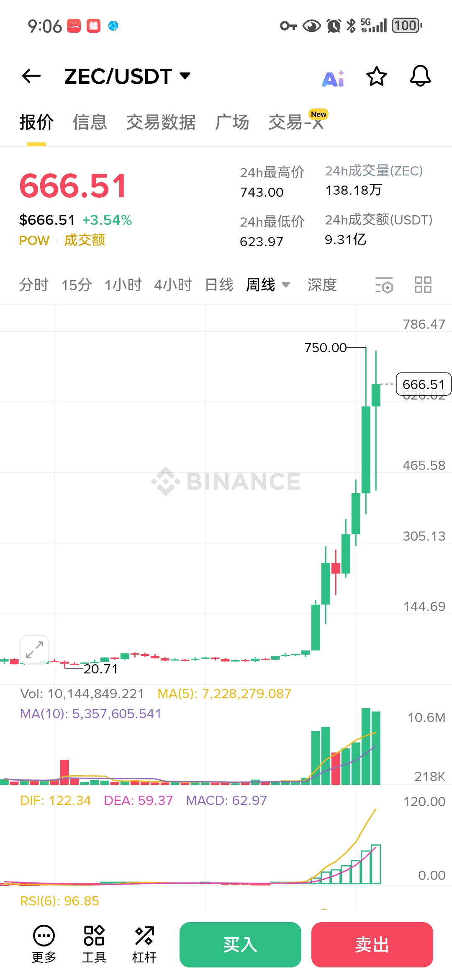Tap the red 卖出 sell button

click(372, 945)
